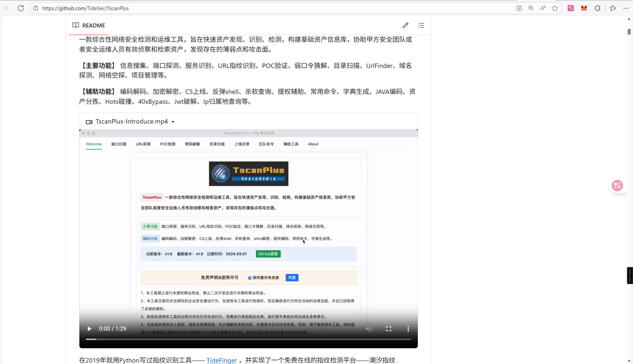Open the favorites list icon
The height and width of the screenshot is (364, 633).
613,8
